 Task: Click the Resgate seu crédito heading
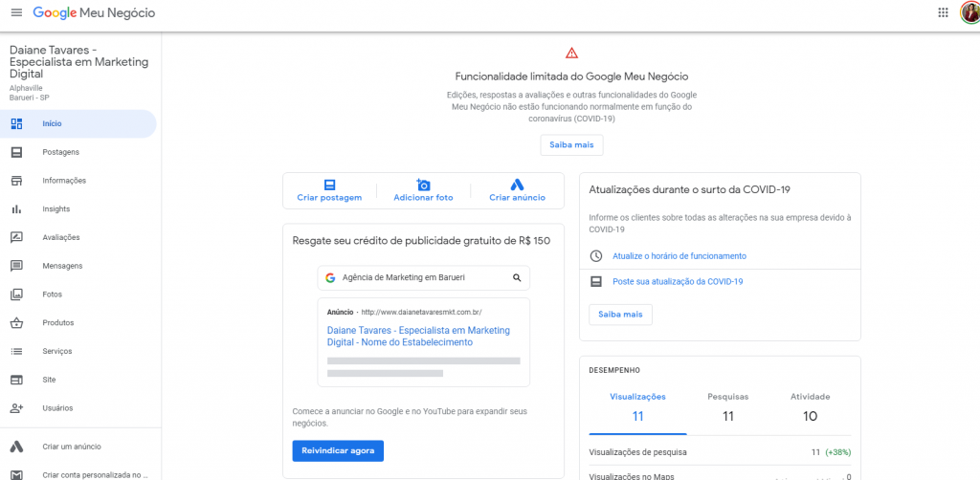[421, 240]
